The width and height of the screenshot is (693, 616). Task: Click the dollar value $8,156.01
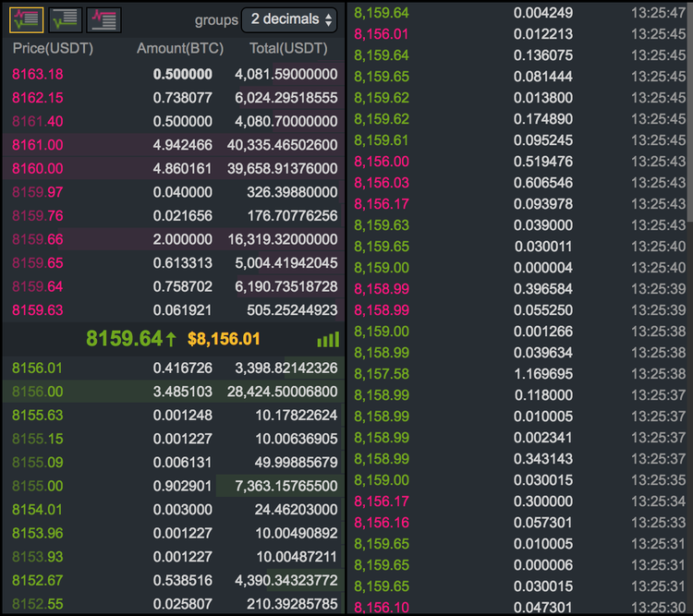224,339
